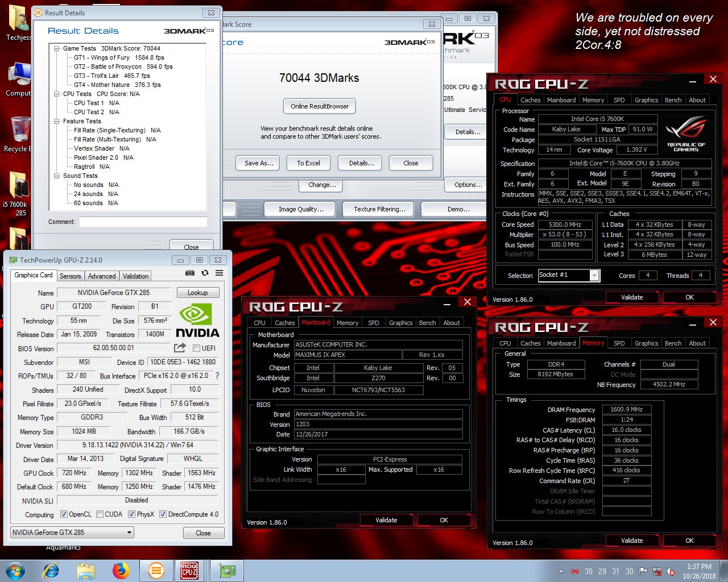Image resolution: width=728 pixels, height=582 pixels.
Task: Switch to 3DMark03 orange taskbar icon
Action: tap(156, 571)
